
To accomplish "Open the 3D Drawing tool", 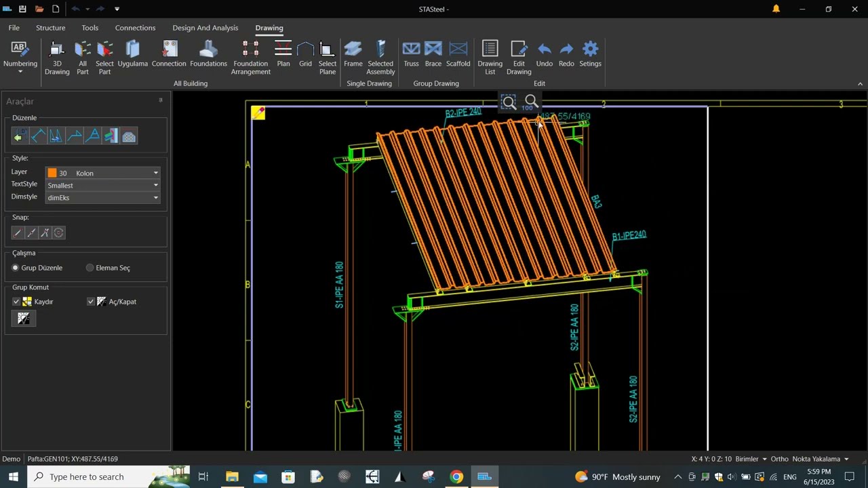I will click(x=57, y=57).
